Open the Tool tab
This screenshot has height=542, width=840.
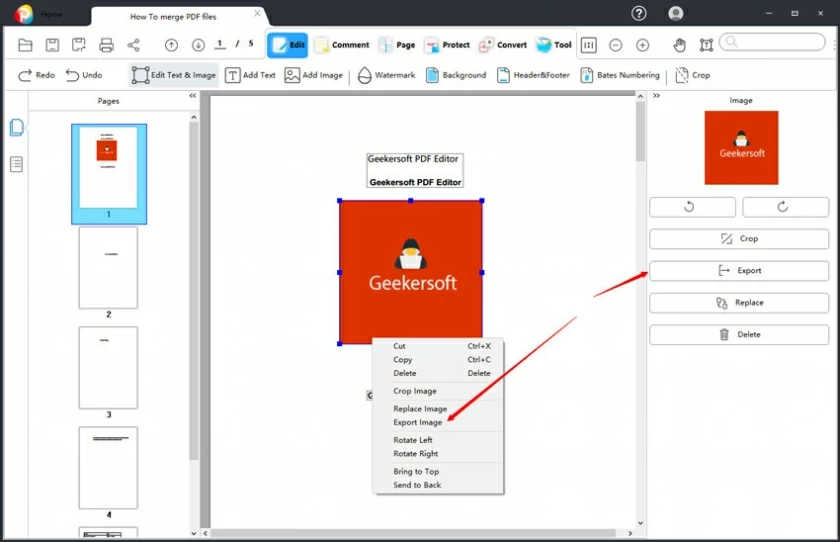[554, 45]
